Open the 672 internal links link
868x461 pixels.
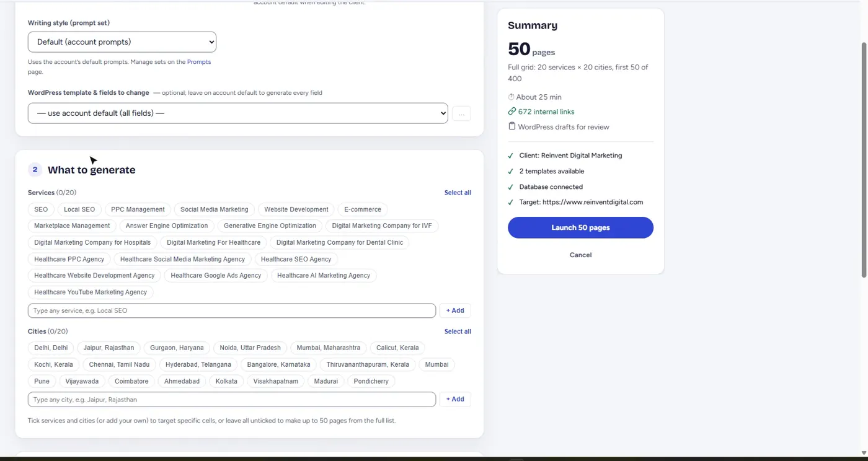[546, 112]
